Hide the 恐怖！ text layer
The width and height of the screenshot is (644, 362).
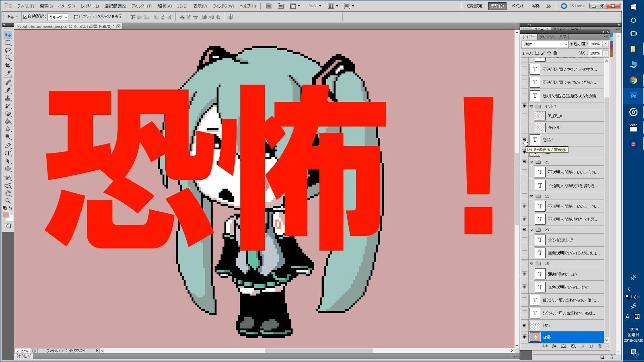pyautogui.click(x=525, y=140)
